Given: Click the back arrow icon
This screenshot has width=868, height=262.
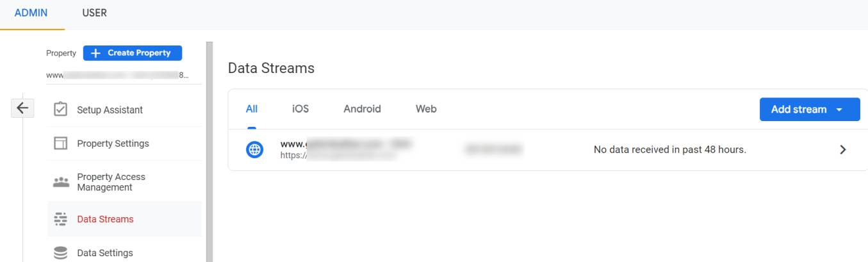Looking at the screenshot, I should tap(22, 109).
